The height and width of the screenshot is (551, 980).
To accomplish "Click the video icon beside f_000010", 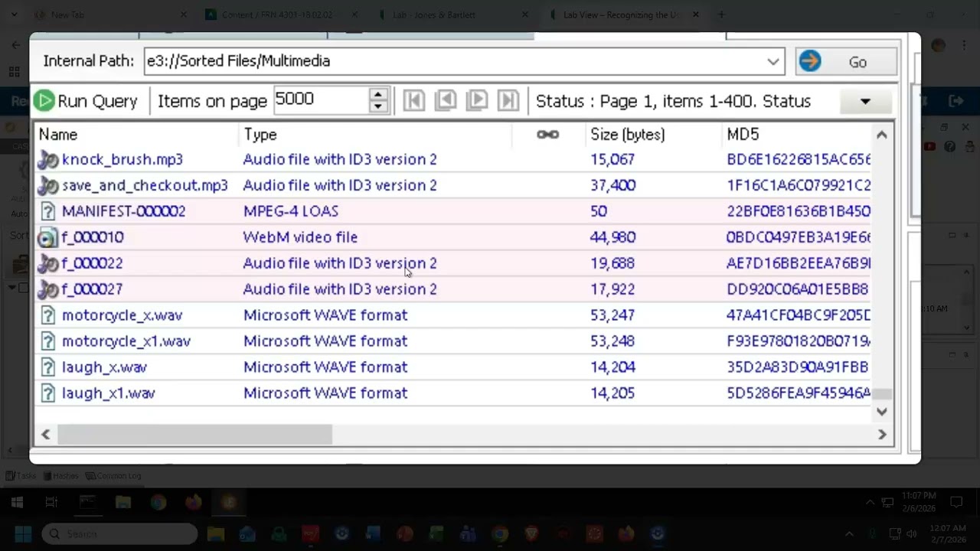I will [47, 237].
